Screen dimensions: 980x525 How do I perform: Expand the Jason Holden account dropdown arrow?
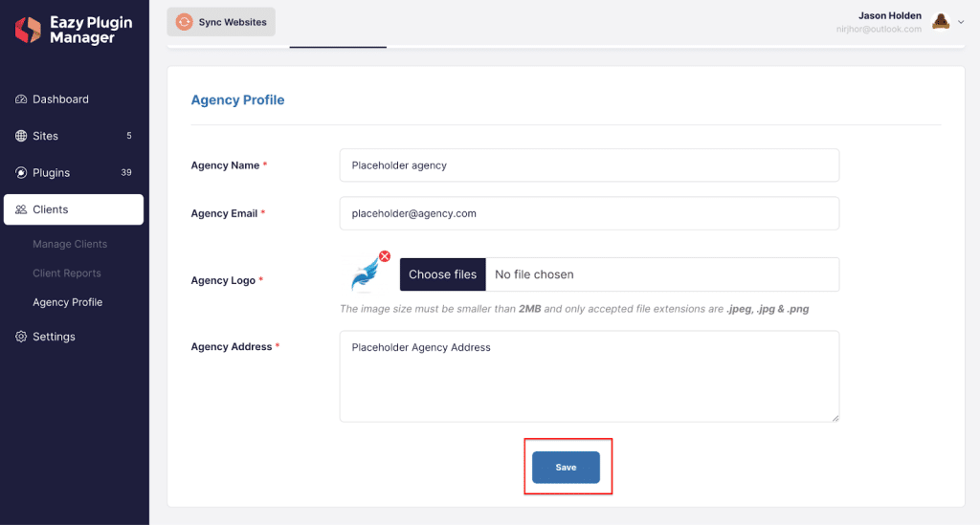(x=961, y=22)
